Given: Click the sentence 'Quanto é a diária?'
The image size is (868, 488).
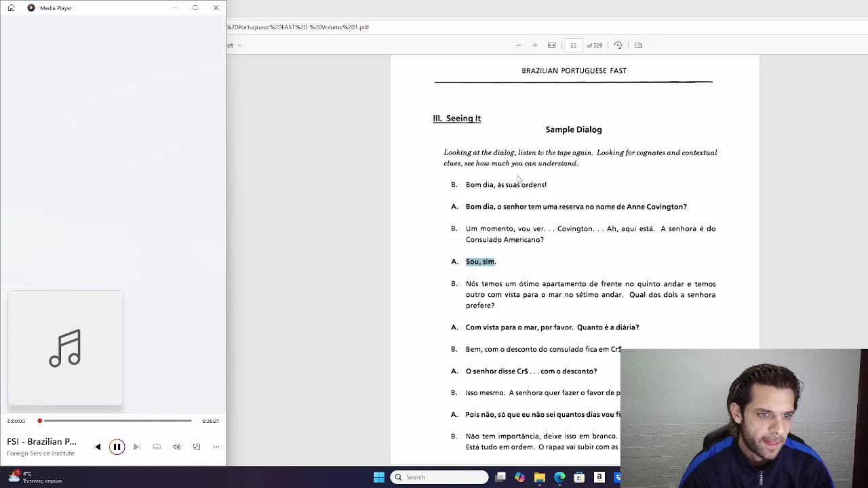Looking at the screenshot, I should (608, 327).
